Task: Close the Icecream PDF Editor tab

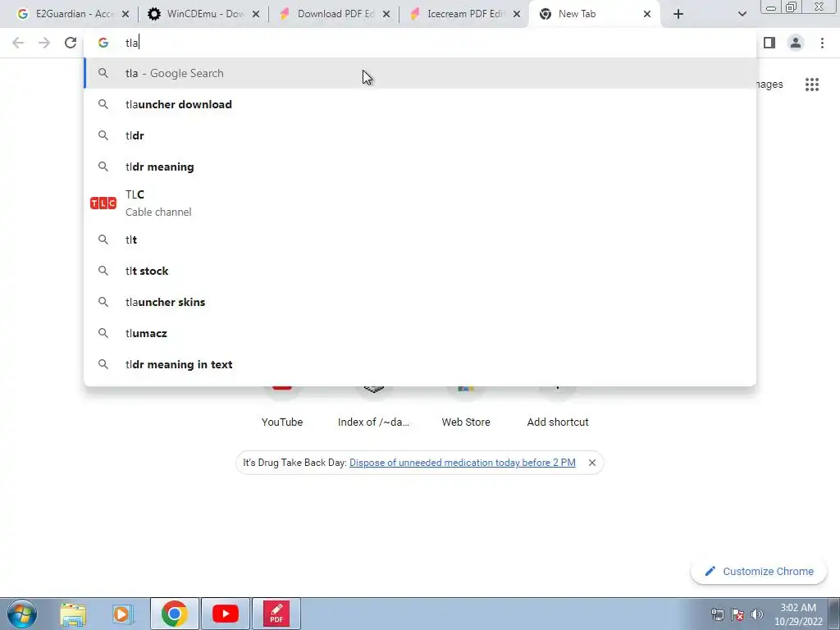Action: (x=517, y=14)
